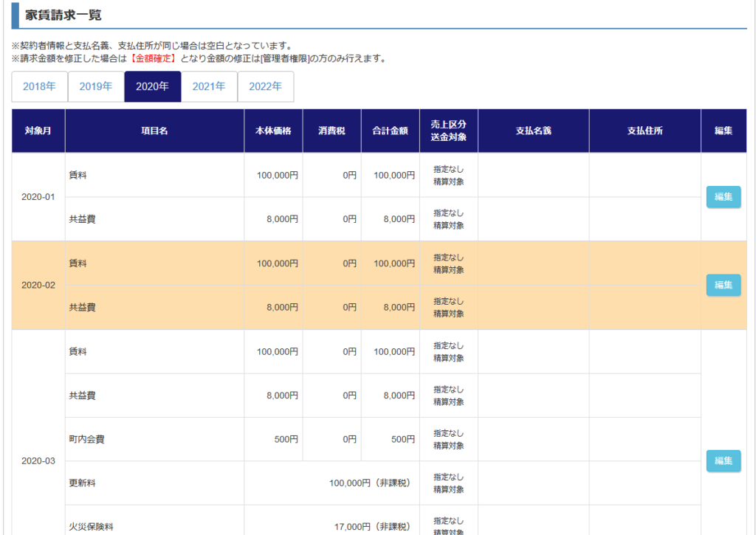
Task: Click the 売上区分 送金対象 column header
Action: [x=448, y=131]
